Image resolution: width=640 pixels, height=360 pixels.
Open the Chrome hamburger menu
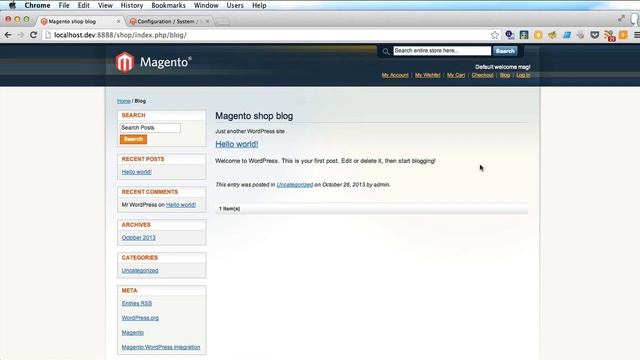(x=636, y=36)
